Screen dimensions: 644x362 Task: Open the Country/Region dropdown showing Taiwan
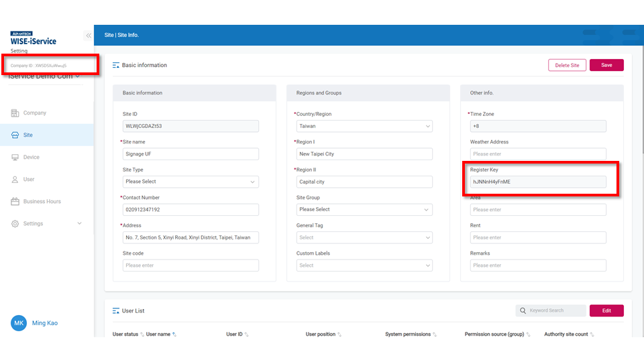[363, 126]
